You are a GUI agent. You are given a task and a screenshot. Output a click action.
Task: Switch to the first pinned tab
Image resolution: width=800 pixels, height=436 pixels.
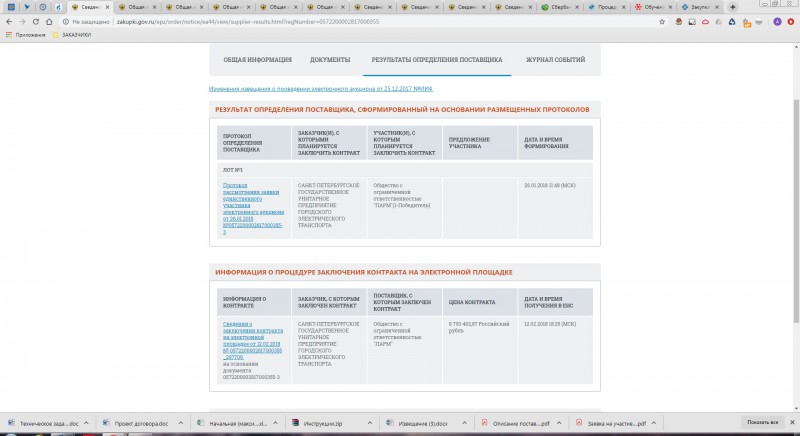(x=11, y=7)
